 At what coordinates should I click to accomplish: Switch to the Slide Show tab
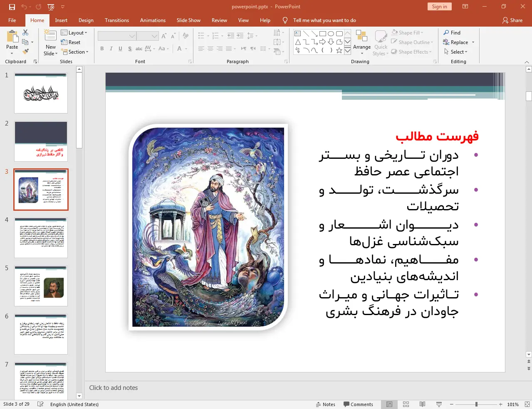pyautogui.click(x=188, y=20)
